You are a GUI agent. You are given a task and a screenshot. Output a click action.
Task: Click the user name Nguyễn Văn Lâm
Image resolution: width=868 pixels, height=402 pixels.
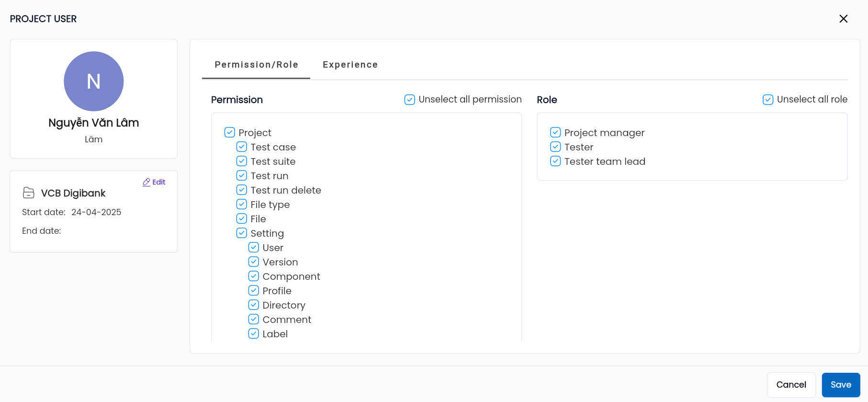click(94, 123)
